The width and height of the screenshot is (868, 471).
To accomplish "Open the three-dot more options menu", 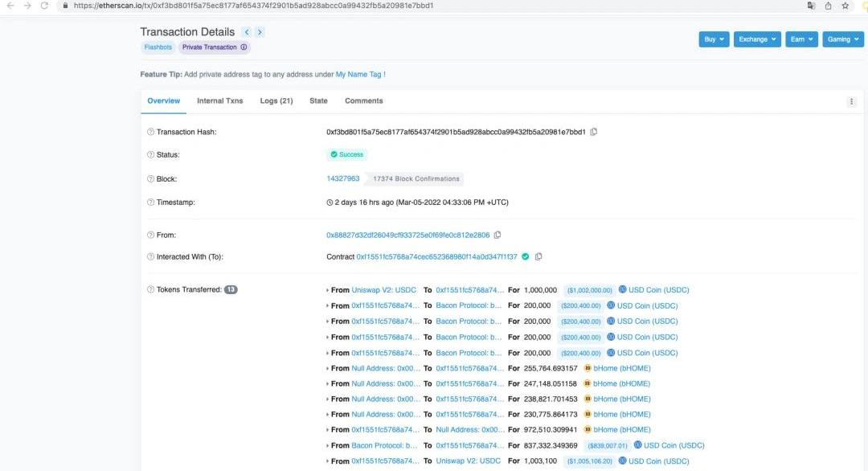I will [x=851, y=101].
